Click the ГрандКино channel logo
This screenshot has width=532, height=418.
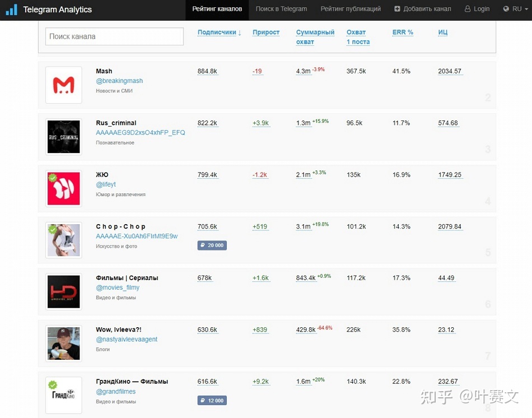[64, 395]
